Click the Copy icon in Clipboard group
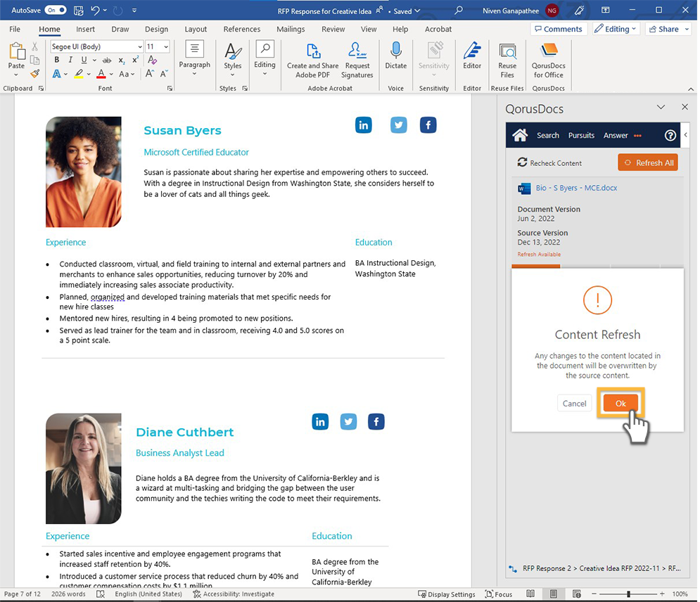 [34, 60]
